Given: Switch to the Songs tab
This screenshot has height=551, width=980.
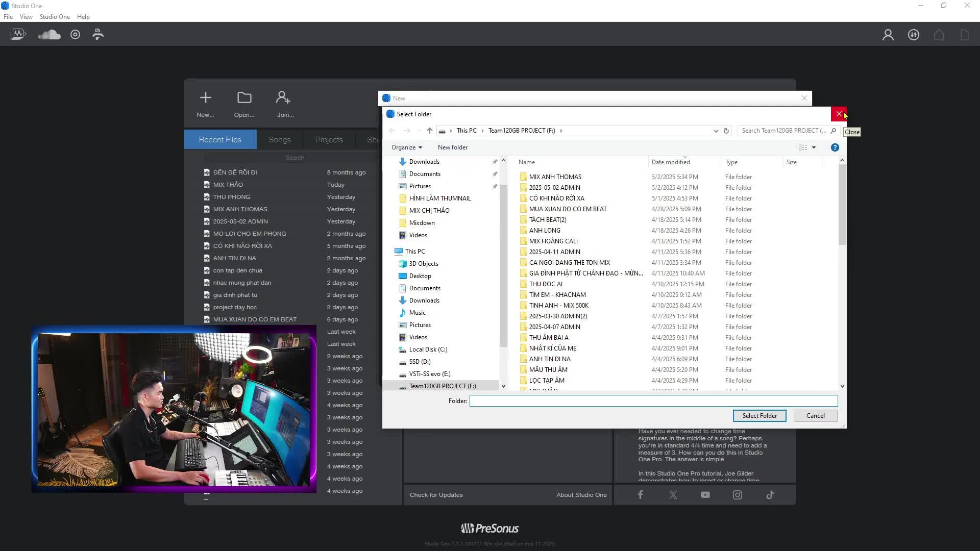Looking at the screenshot, I should click(279, 140).
